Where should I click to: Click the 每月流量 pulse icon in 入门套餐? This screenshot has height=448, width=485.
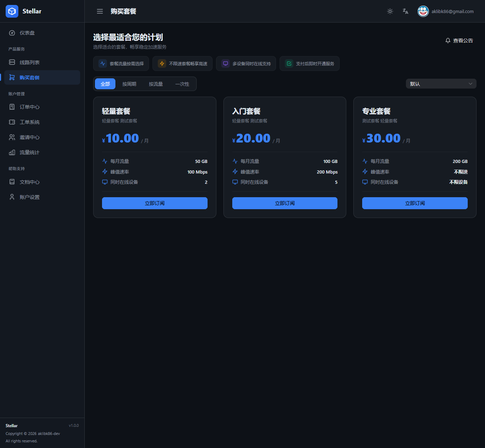click(235, 161)
